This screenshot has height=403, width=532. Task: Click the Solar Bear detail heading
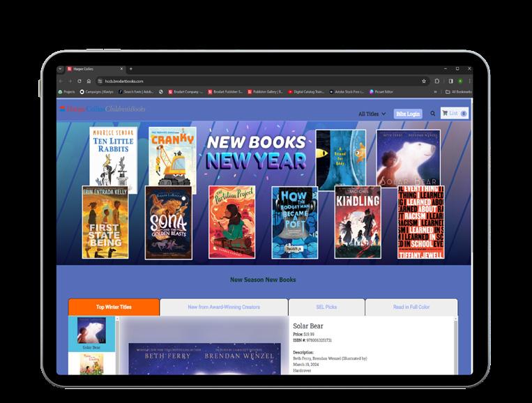(307, 326)
